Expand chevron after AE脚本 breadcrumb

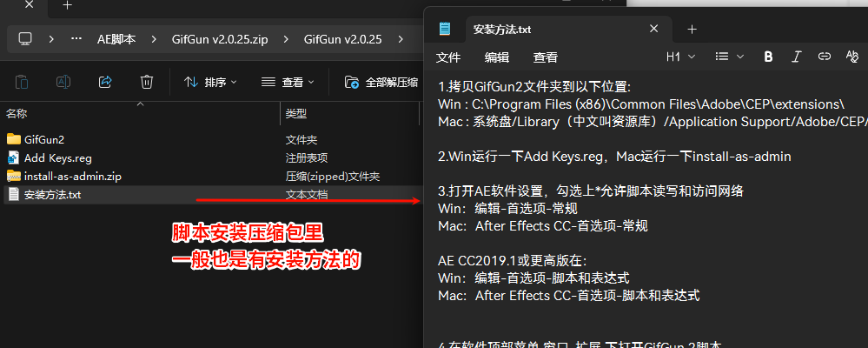(153, 39)
